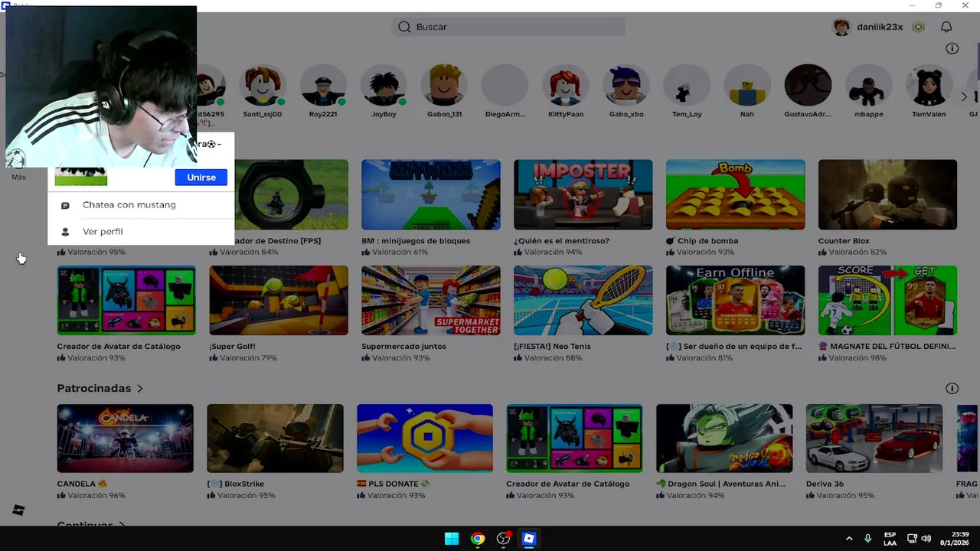The width and height of the screenshot is (980, 551).
Task: Open CANDELA sponsored game thumbnail
Action: tap(126, 439)
